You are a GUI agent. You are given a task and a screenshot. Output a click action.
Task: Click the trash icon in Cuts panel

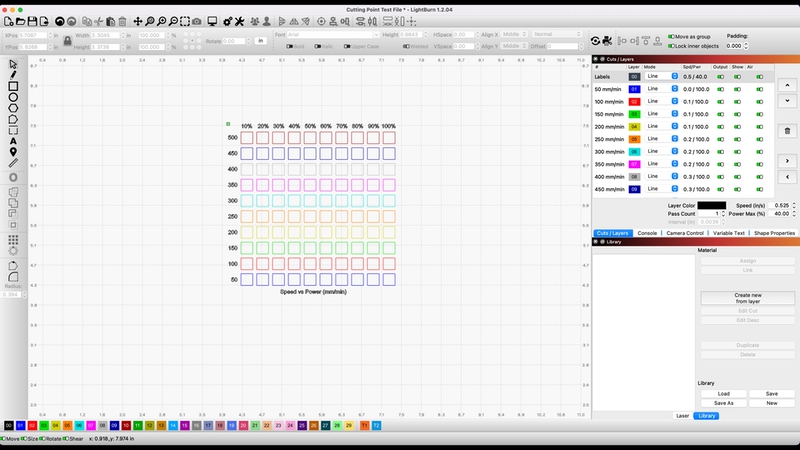[787, 130]
